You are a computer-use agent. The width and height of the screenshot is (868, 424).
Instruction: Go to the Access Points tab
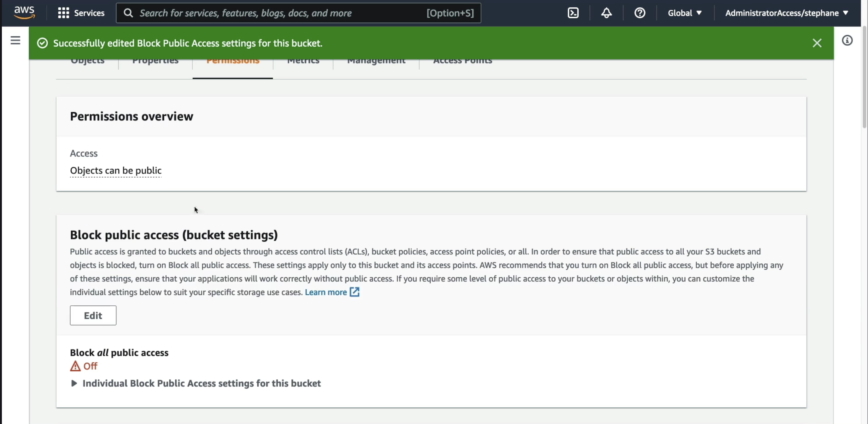coord(463,62)
